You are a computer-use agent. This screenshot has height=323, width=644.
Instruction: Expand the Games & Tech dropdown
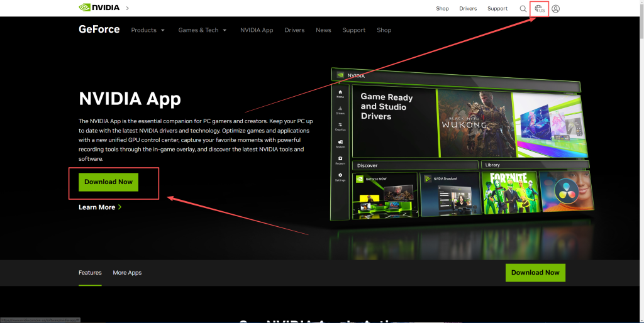click(203, 30)
